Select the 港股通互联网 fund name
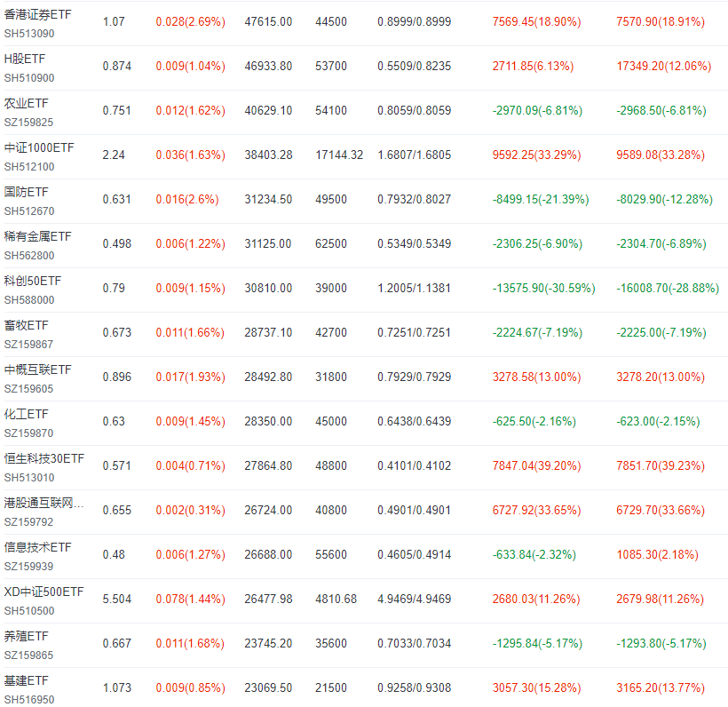 [44, 503]
